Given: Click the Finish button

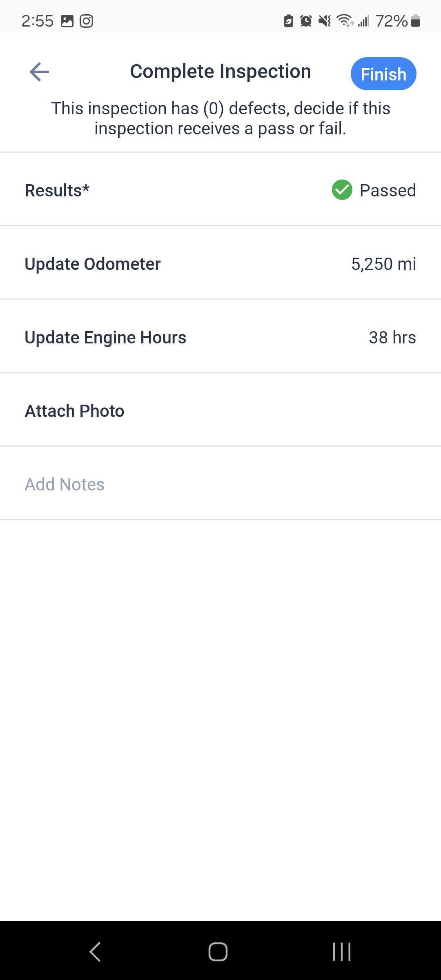Looking at the screenshot, I should (383, 74).
